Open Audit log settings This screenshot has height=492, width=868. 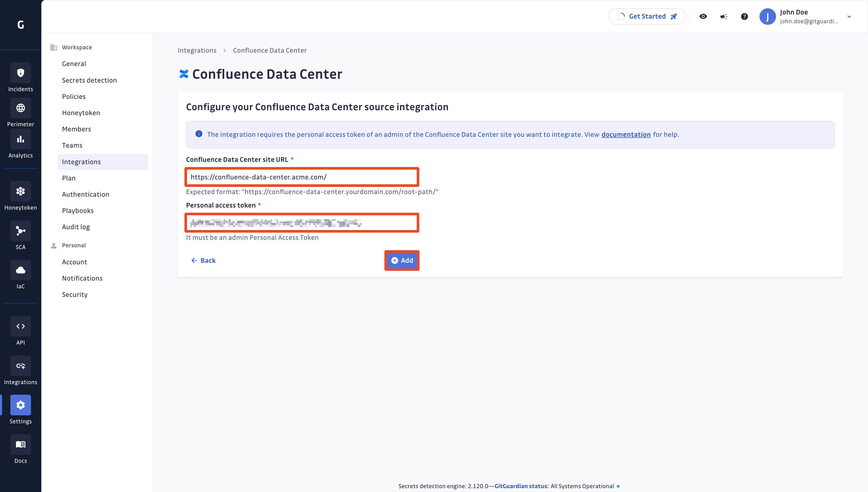[103, 227]
